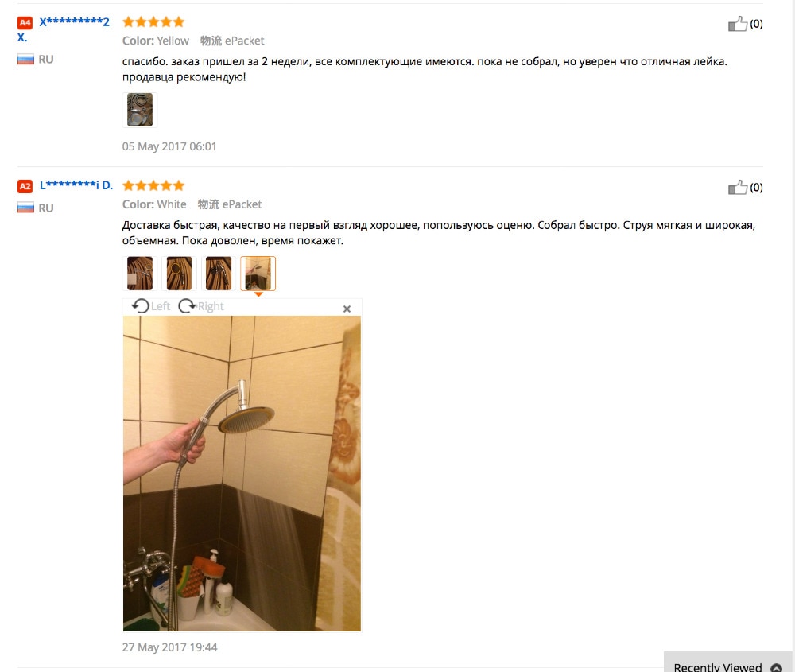
Task: Click the Russian flag of first reviewer
Action: pyautogui.click(x=25, y=60)
